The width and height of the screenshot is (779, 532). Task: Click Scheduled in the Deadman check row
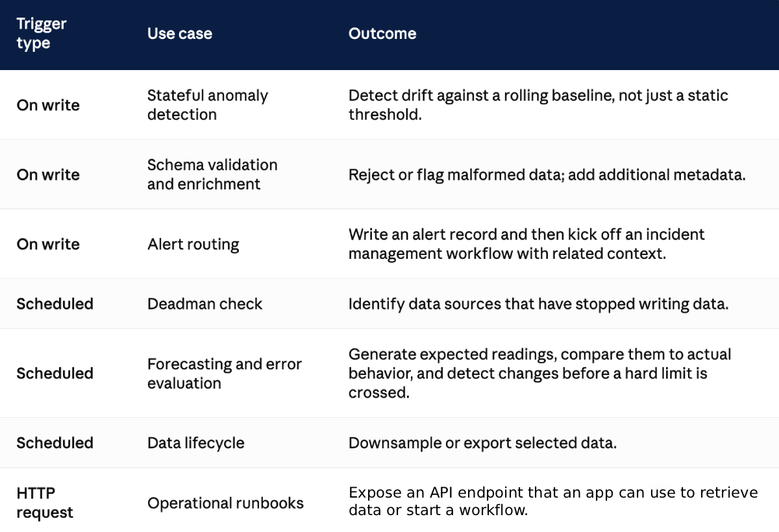[x=55, y=304]
